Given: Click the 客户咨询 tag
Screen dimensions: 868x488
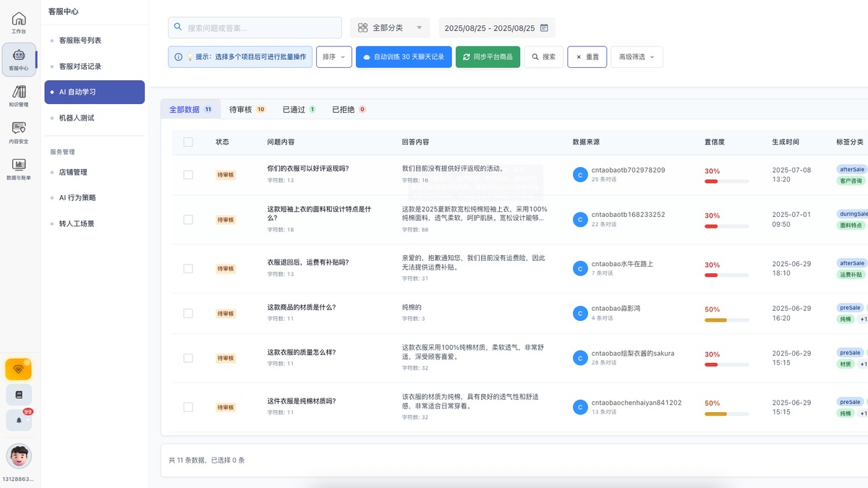Looking at the screenshot, I should point(851,181).
